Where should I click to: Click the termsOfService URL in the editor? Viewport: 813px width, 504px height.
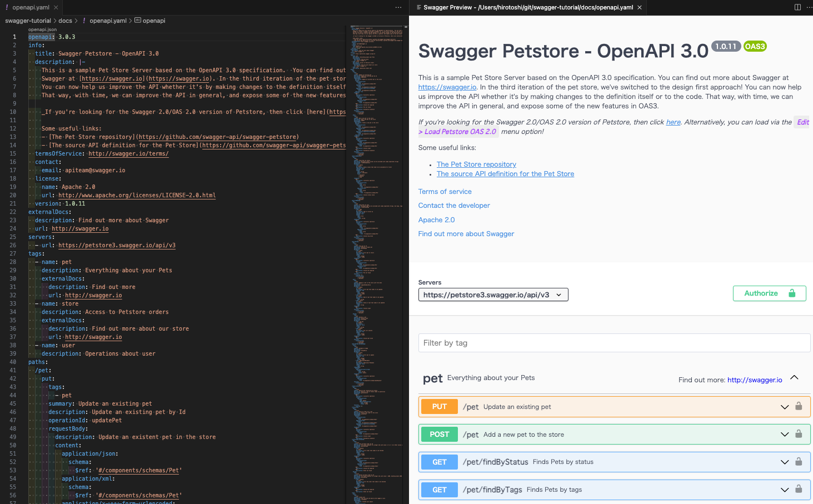128,153
